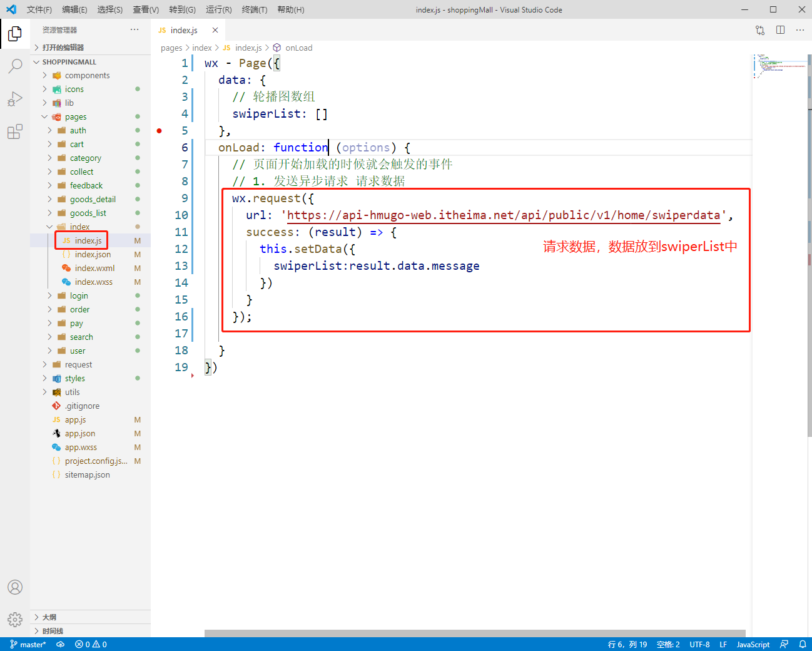Open the 运行(R) menu

218,9
